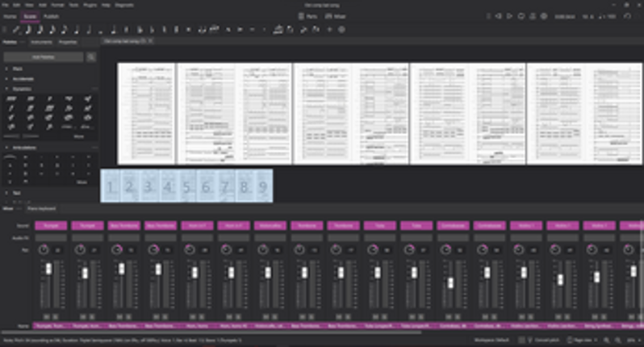Select the 16th note duration
Viewport: 644px width, 347px height.
point(52,30)
